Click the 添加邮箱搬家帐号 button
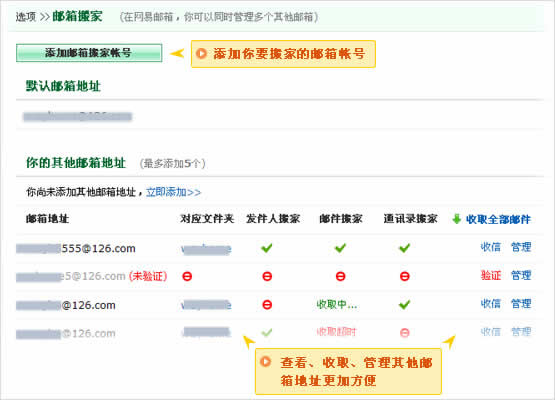This screenshot has width=555, height=400. click(89, 53)
